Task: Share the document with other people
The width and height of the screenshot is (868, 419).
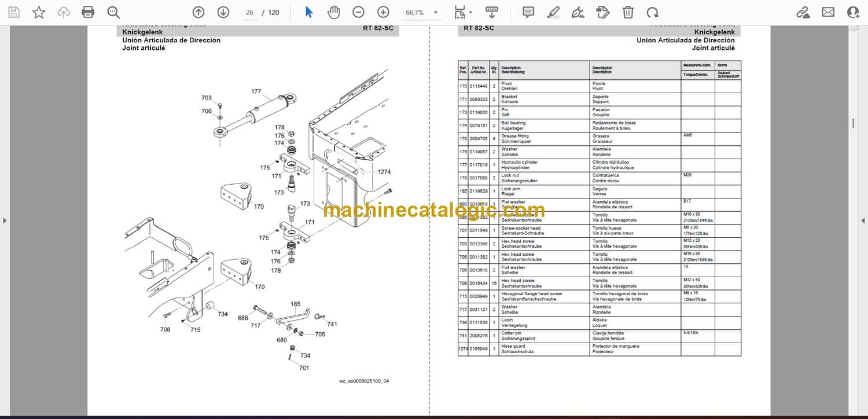Action: point(853,12)
